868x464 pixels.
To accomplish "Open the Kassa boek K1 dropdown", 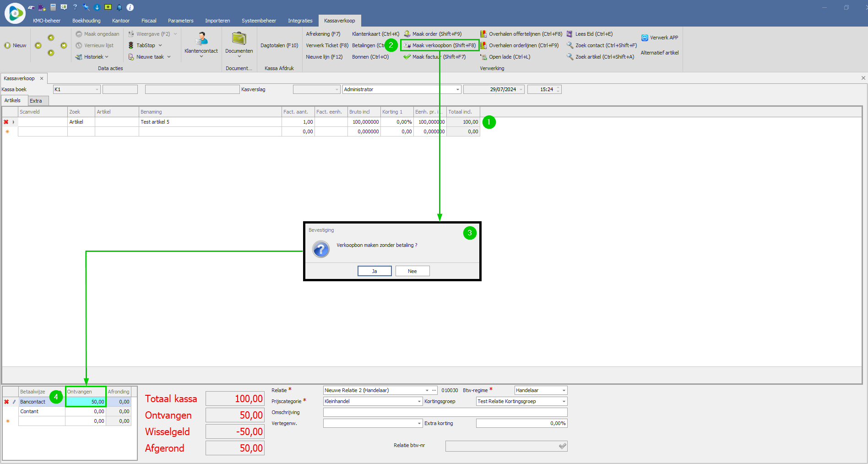I will (x=97, y=89).
